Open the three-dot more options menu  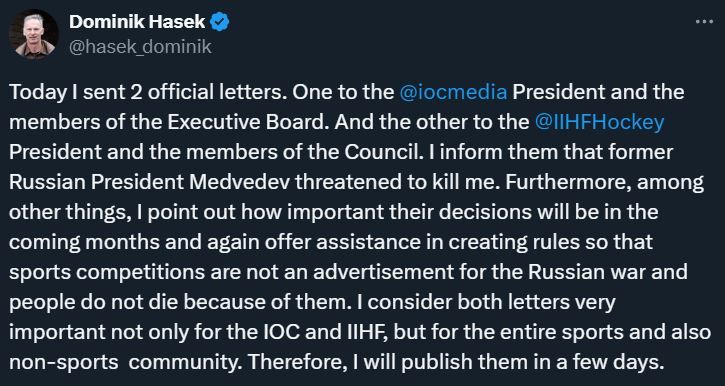coord(704,22)
